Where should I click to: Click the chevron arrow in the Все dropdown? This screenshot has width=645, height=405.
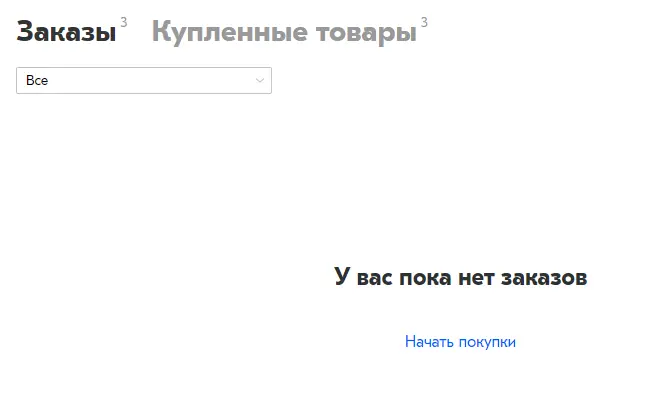pyautogui.click(x=260, y=81)
